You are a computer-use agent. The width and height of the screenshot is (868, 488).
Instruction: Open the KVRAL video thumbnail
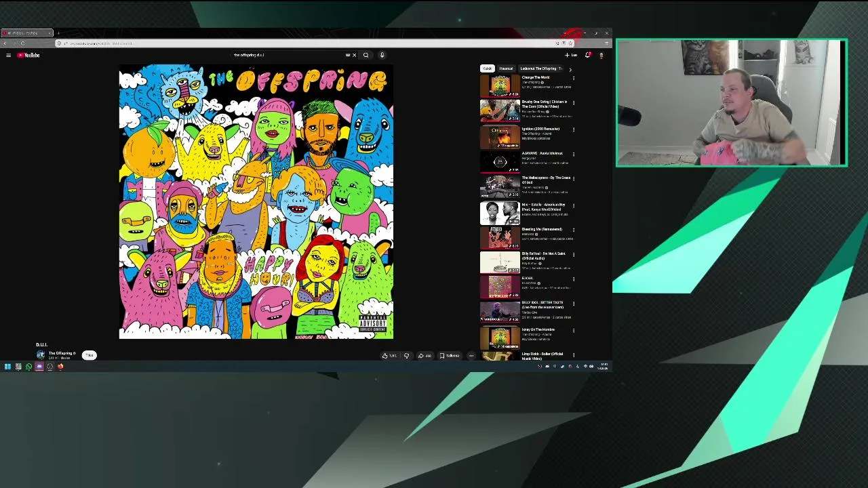[500, 287]
